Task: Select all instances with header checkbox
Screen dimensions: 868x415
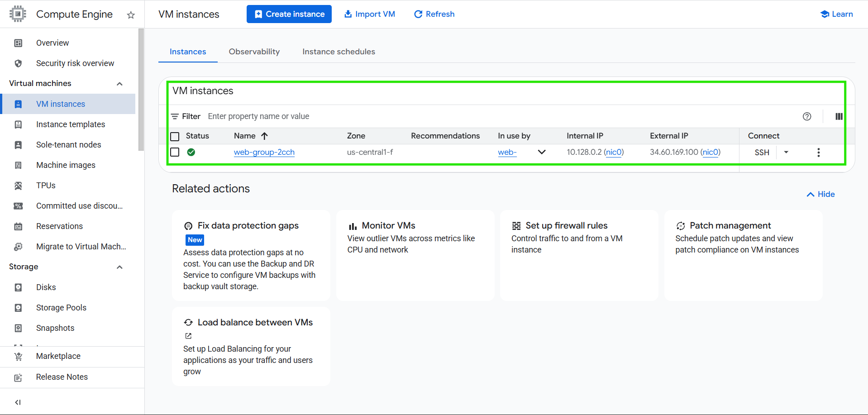Action: point(175,136)
